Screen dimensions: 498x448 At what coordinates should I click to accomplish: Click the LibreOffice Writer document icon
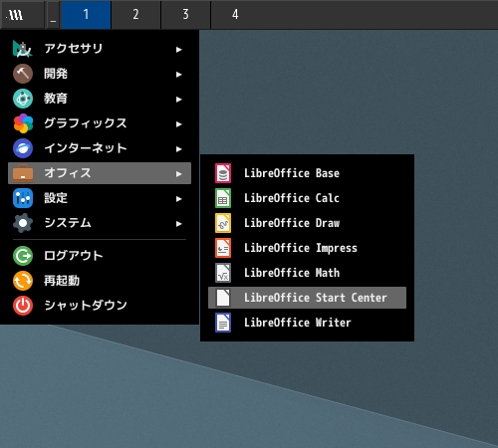click(x=223, y=323)
